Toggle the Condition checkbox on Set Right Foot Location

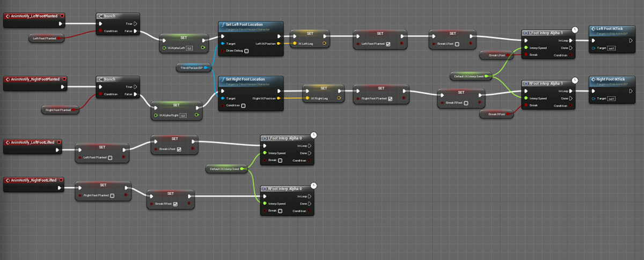[x=244, y=106]
